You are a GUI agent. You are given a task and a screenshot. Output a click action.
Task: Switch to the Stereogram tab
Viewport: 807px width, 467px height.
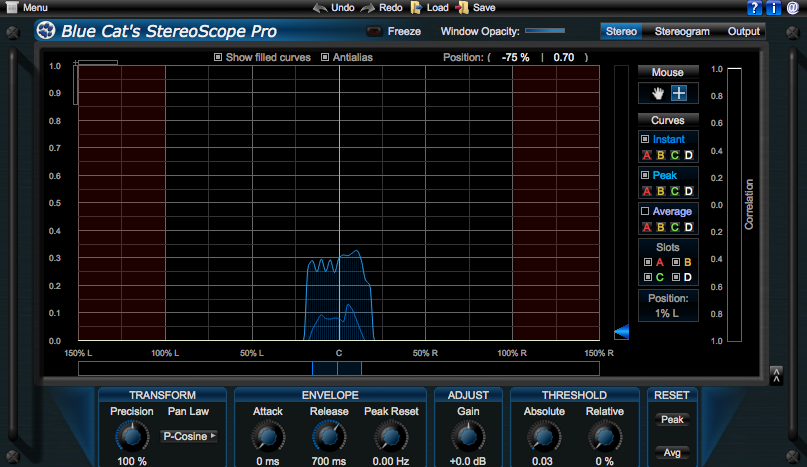point(682,31)
